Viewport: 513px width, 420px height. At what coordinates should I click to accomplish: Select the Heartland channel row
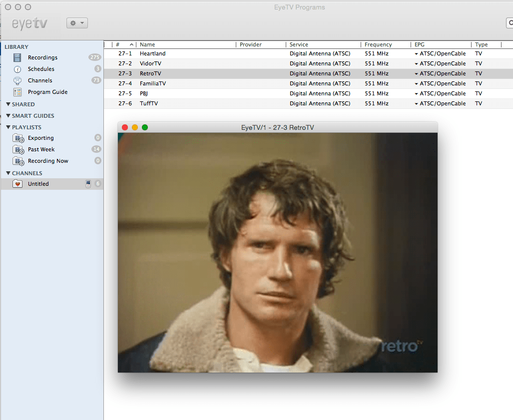point(308,53)
